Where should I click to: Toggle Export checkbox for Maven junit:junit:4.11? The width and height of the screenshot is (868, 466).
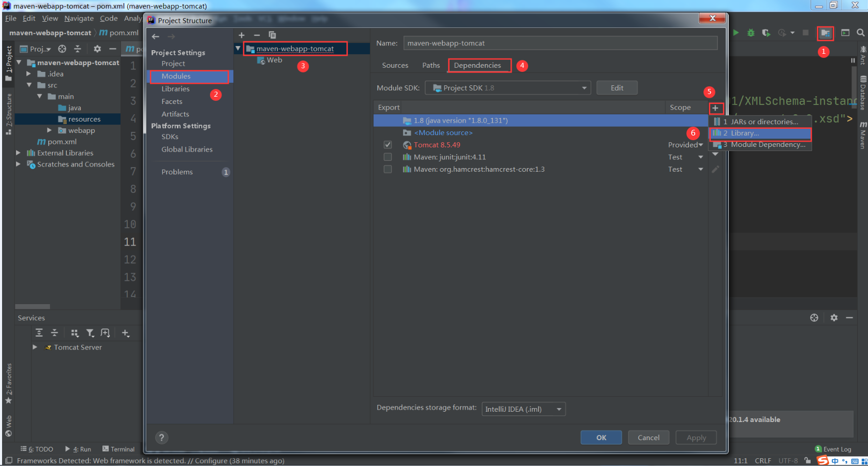[387, 157]
